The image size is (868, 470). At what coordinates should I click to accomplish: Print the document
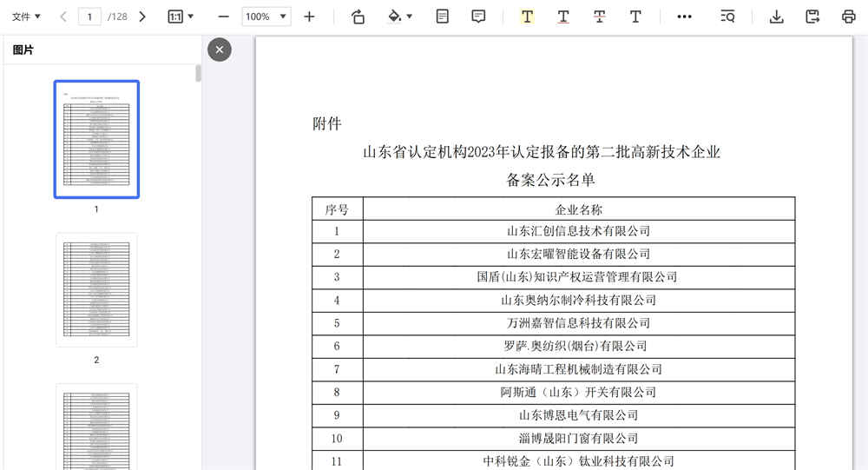(848, 17)
